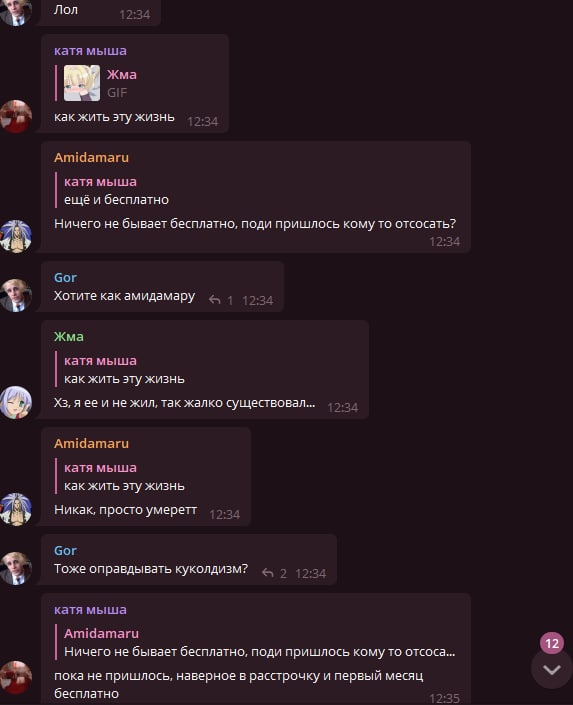Click Amidamaru's avatar beside 'Никак, просто умеретт'

16,509
